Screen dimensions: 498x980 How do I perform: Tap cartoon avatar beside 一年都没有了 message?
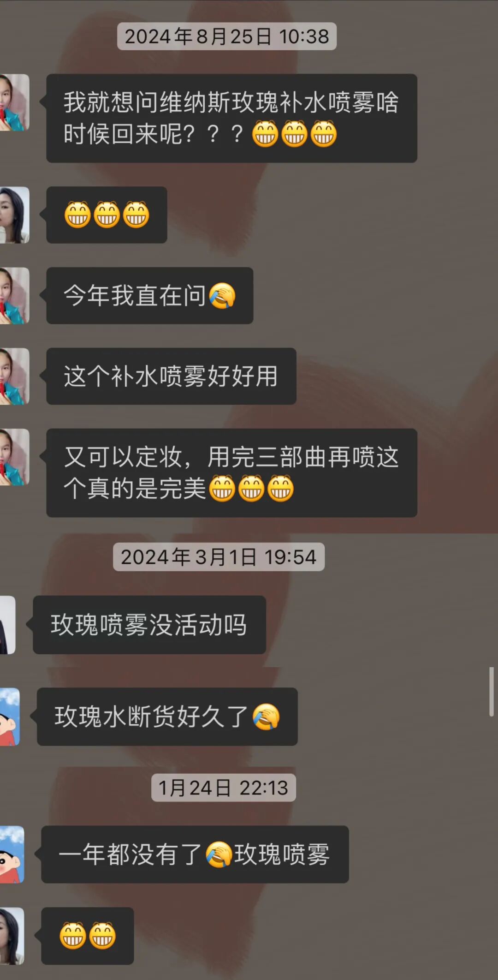[x=12, y=855]
